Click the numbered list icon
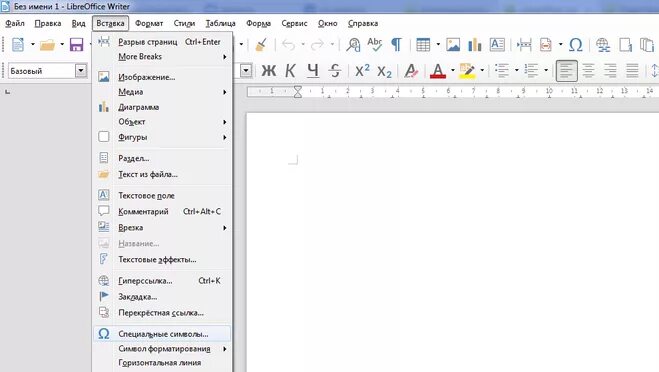 [531, 71]
